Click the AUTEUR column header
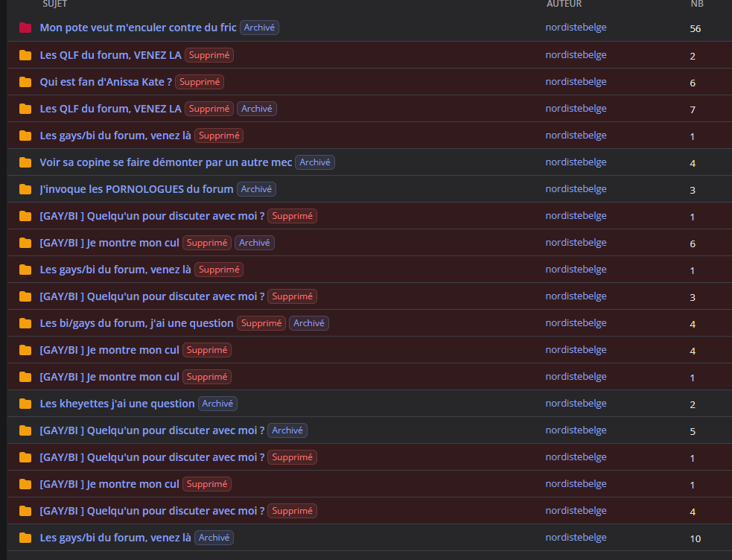Screen dimensions: 732x560 [564, 4]
